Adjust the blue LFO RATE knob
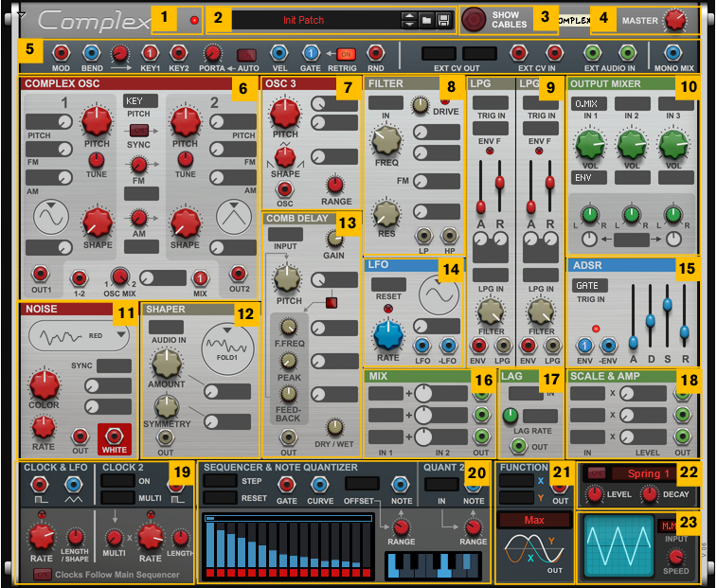717x588 pixels. coord(387,336)
